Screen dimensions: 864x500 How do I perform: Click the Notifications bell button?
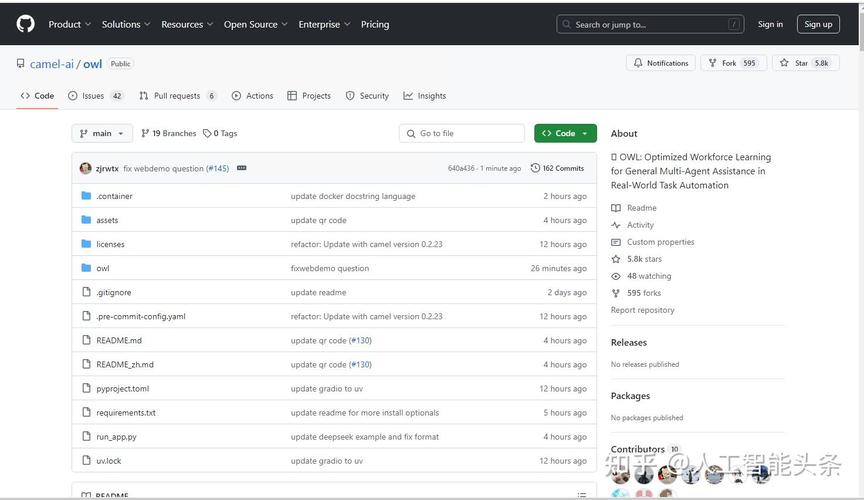tap(661, 63)
